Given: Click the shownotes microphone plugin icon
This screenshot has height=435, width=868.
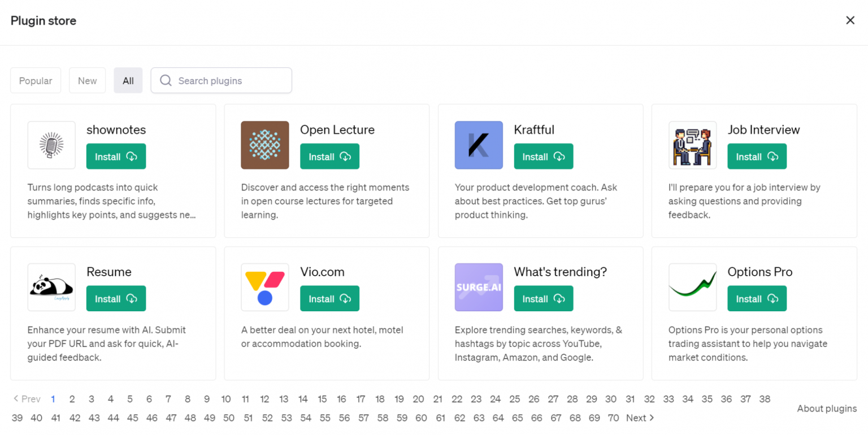Looking at the screenshot, I should (51, 145).
